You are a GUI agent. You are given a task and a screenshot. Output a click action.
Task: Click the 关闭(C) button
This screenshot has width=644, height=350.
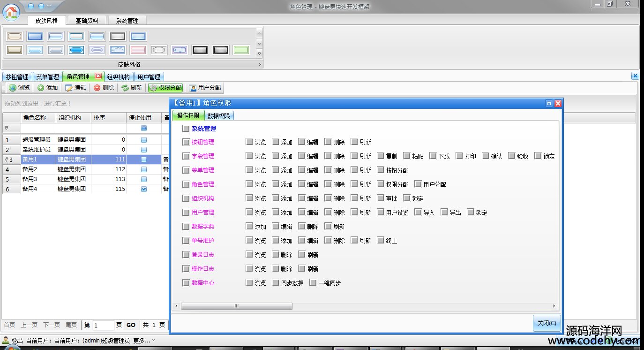(x=547, y=323)
